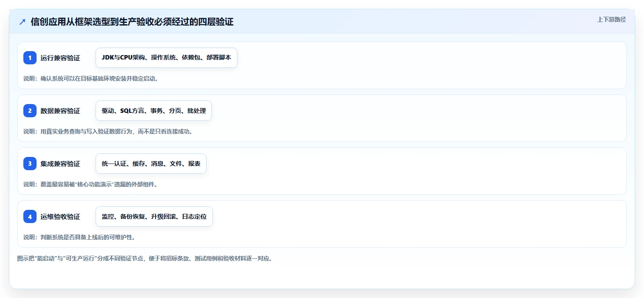Click the note 用真实业务查询与写入验证数据行为
Viewport: 644px width, 298px height.
click(108, 131)
